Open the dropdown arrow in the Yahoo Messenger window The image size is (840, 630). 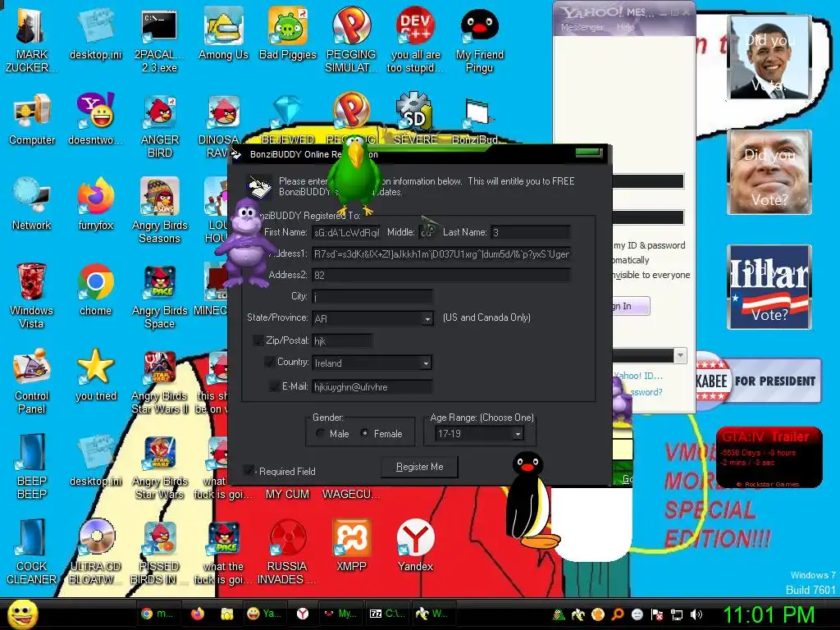[x=680, y=355]
